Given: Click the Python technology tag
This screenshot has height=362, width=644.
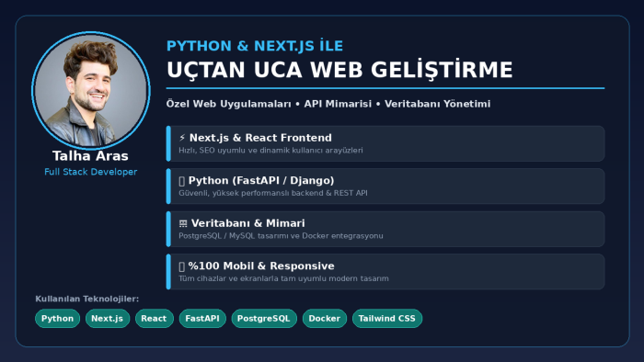Looking at the screenshot, I should (57, 319).
